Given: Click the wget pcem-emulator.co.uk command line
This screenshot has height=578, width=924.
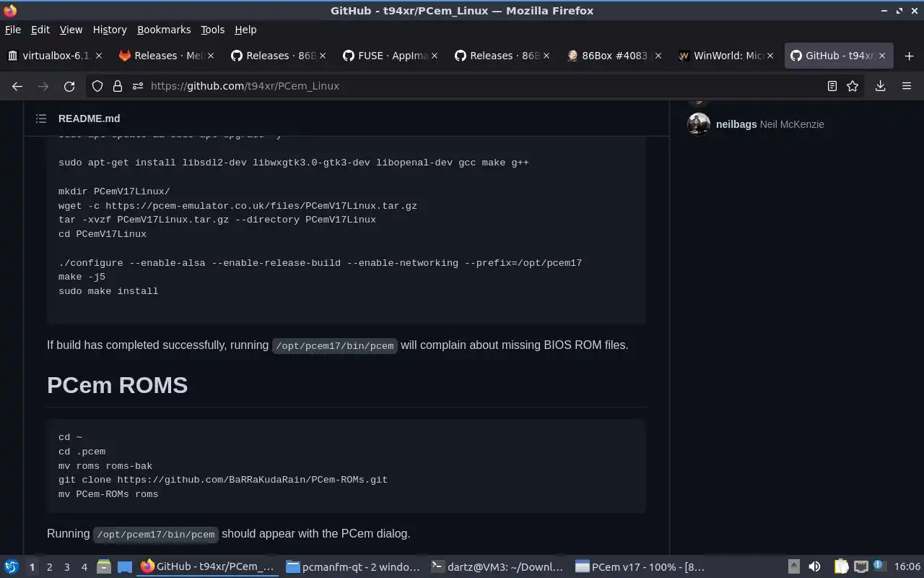Looking at the screenshot, I should pos(237,206).
